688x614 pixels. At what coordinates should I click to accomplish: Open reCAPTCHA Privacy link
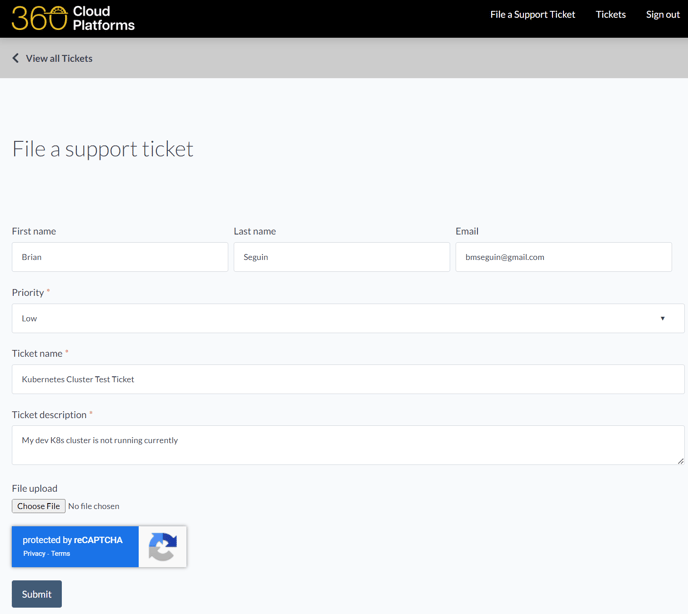34,553
